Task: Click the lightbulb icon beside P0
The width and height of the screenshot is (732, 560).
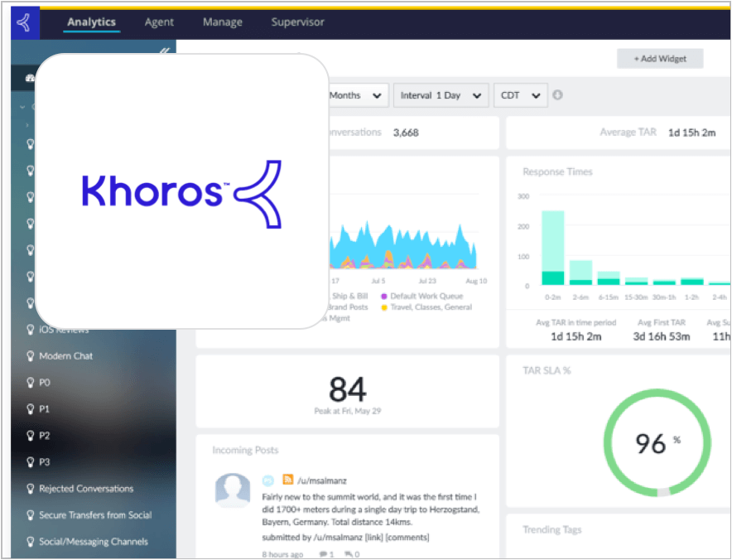Action: pos(31,383)
